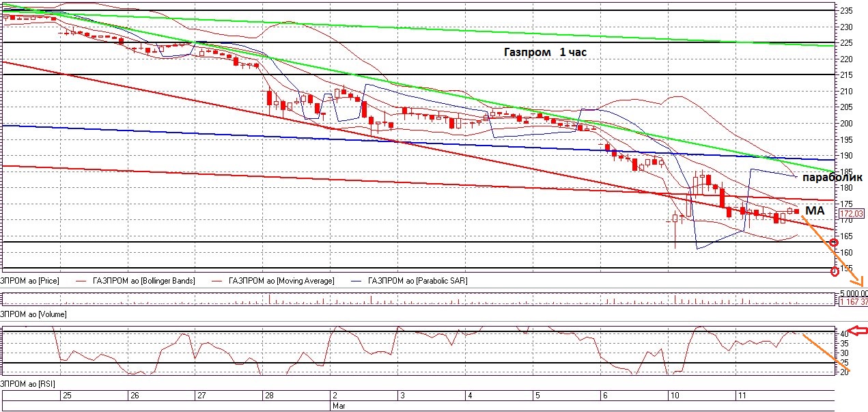Click the volume value 1 167 37
This screenshot has width=868, height=412.
(x=853, y=302)
